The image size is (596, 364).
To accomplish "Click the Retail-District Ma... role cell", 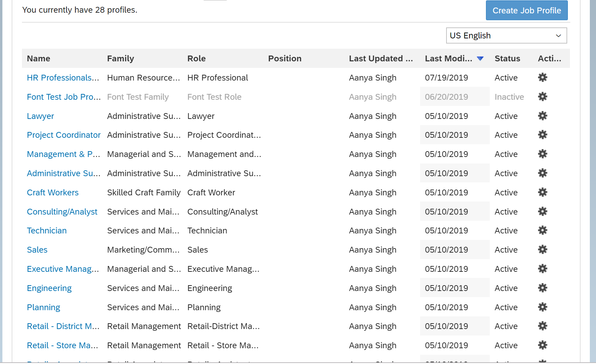I will click(x=224, y=326).
